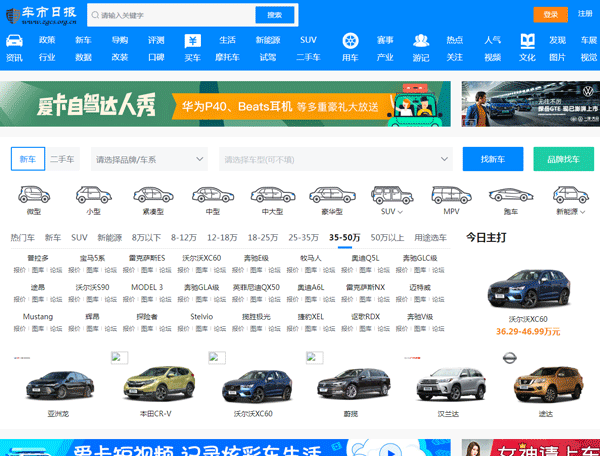Select the 中型 car type icon

[x=213, y=194]
